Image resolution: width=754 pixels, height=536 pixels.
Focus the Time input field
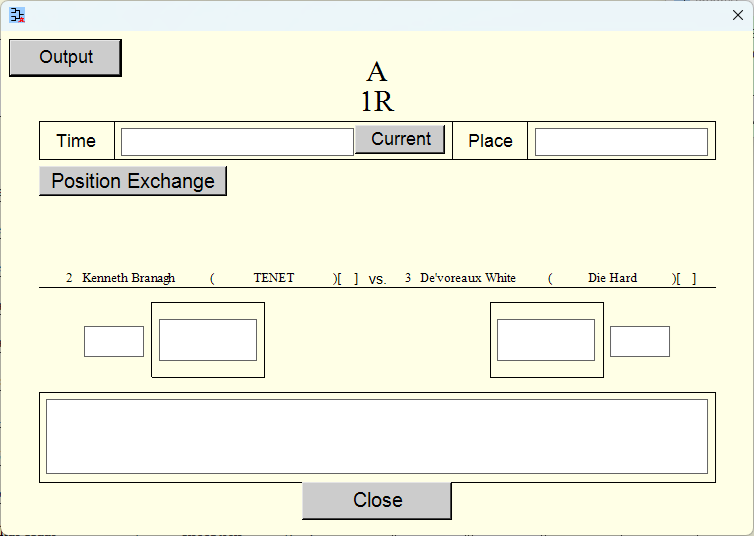pyautogui.click(x=238, y=142)
